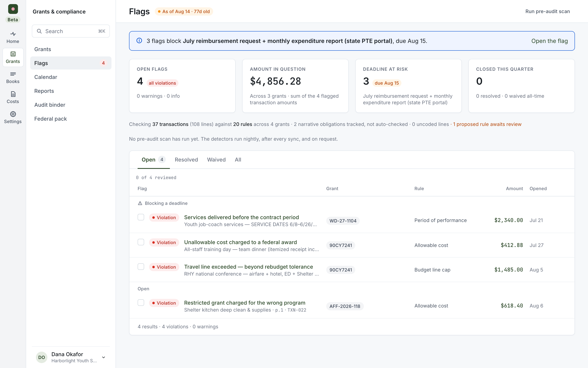Click the AFF-2026-118 grant chip
Image resolution: width=588 pixels, height=368 pixels.
[x=345, y=306]
